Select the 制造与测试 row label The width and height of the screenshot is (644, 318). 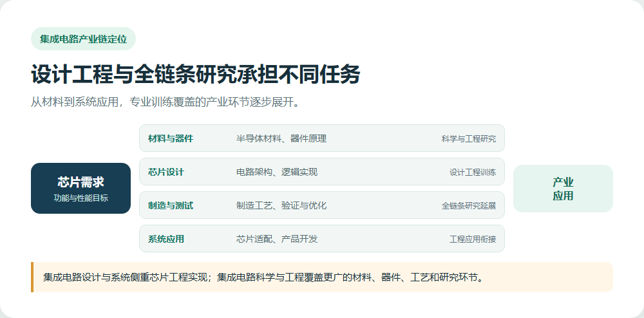tap(171, 205)
